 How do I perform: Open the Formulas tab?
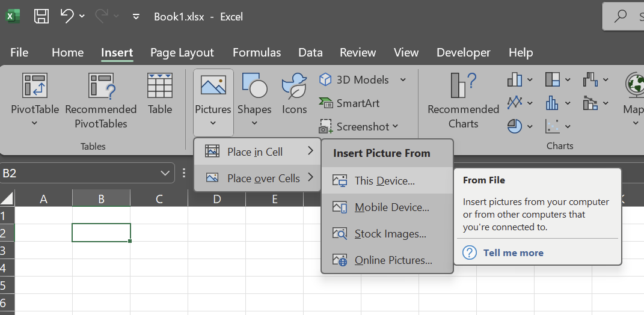(257, 53)
